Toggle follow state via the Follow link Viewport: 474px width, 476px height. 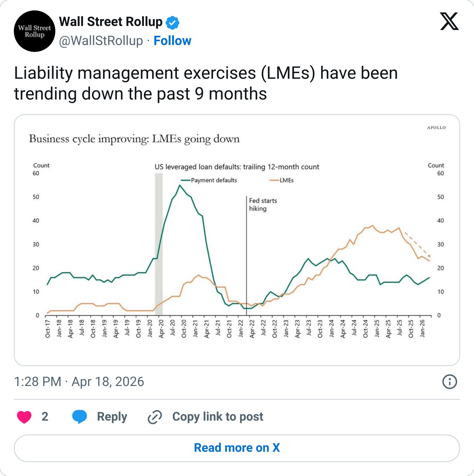pos(172,41)
